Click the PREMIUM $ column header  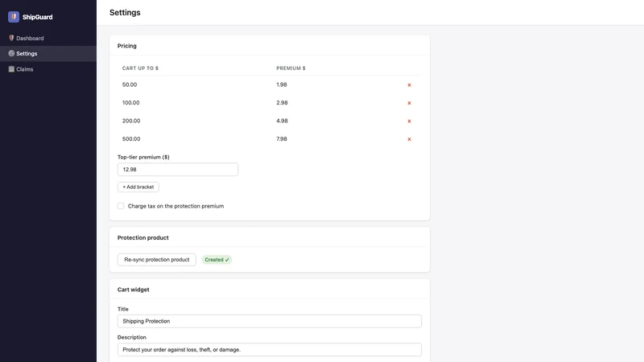291,68
